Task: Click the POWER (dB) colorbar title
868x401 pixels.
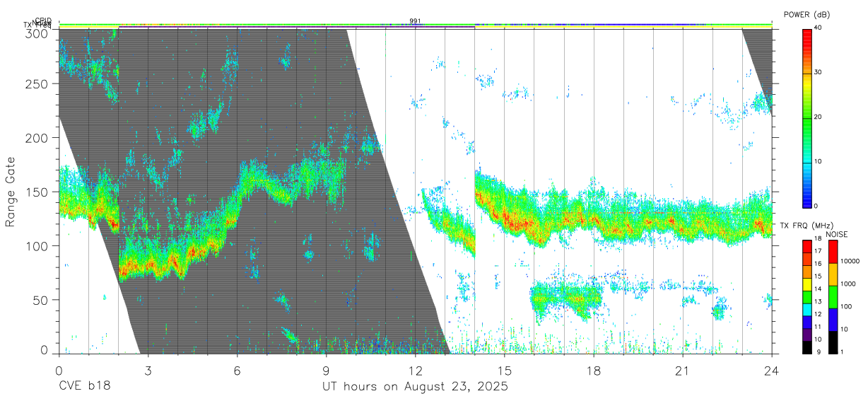Action: pos(807,15)
